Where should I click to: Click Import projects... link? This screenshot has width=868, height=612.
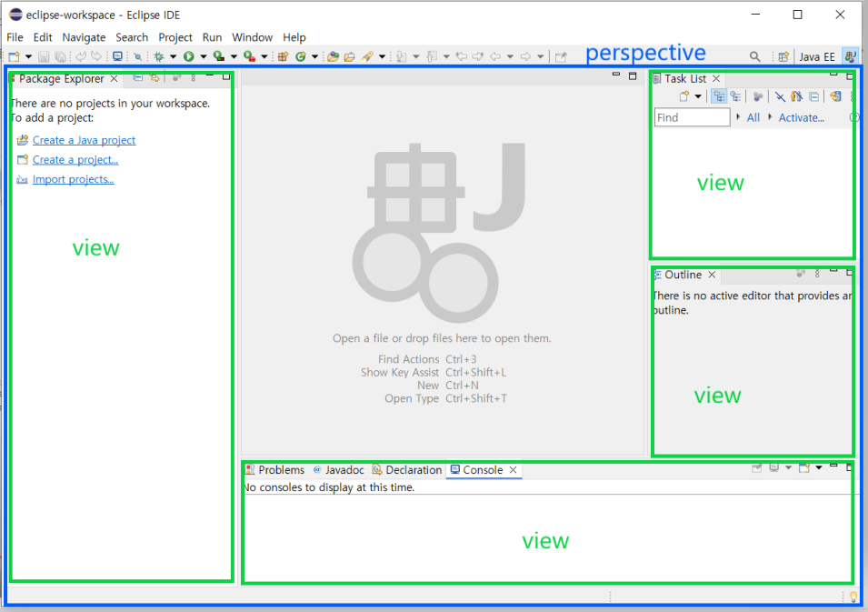tap(73, 179)
